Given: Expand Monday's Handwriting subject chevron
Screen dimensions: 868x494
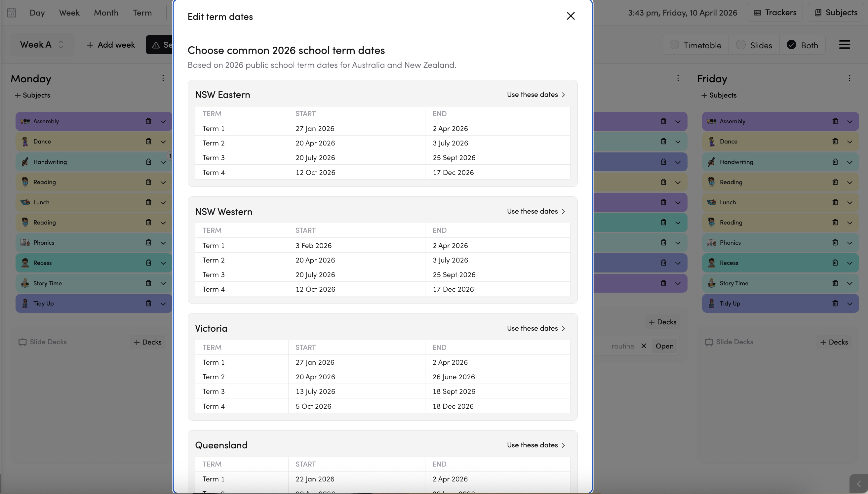Looking at the screenshot, I should pyautogui.click(x=163, y=162).
